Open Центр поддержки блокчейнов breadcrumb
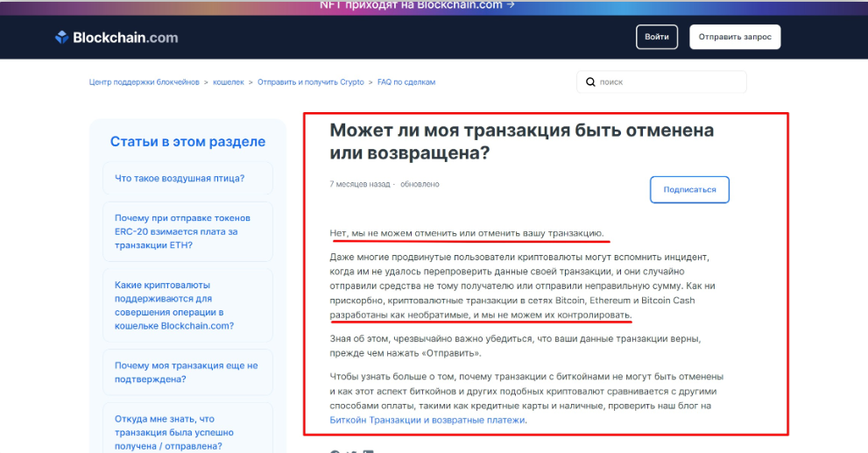The height and width of the screenshot is (453, 868). click(144, 82)
